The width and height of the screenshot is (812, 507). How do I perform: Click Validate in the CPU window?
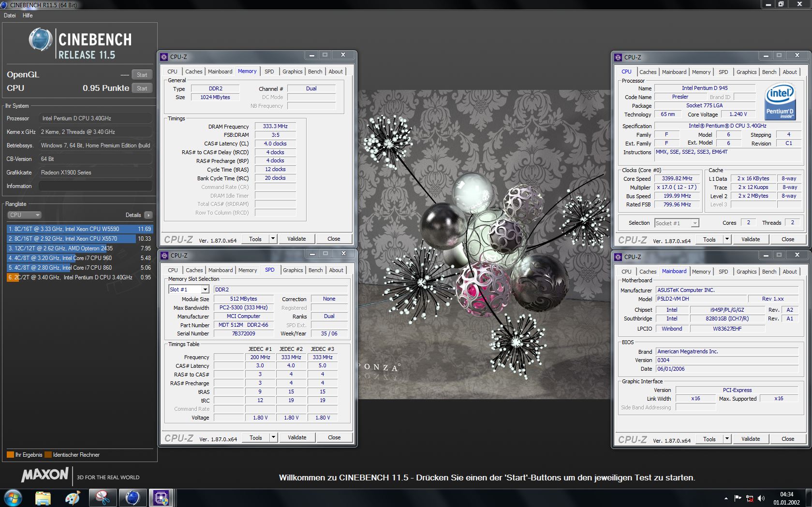751,239
